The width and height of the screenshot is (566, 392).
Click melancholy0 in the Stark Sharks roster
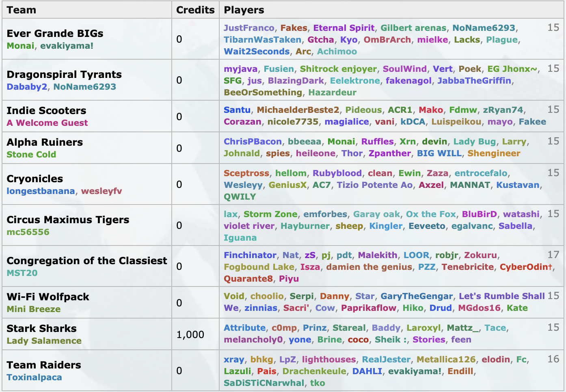click(253, 340)
